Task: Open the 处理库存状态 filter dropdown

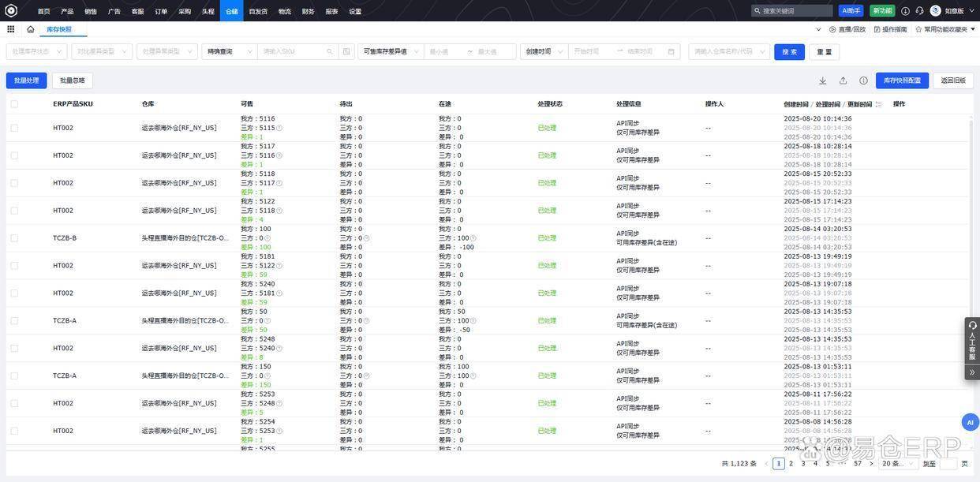Action: [x=36, y=51]
